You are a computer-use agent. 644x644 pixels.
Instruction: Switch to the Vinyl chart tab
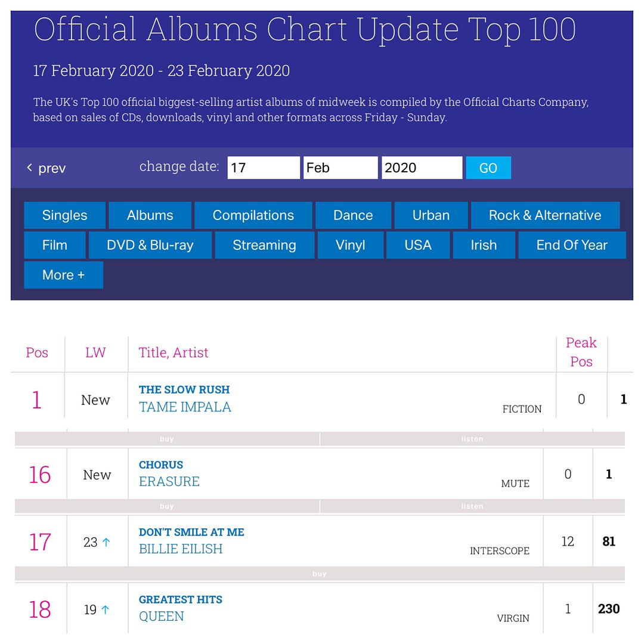coord(351,245)
